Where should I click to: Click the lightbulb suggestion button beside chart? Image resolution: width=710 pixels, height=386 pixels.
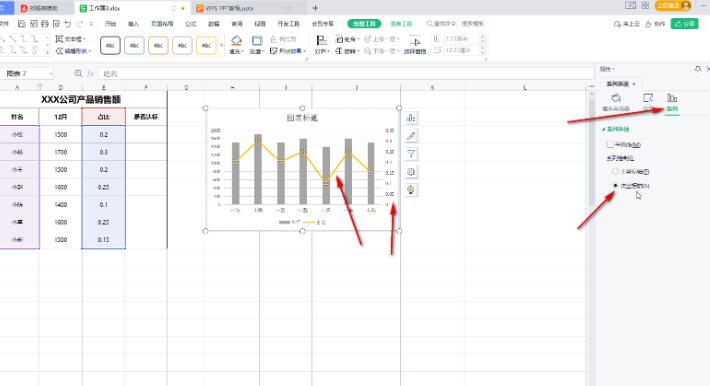[411, 190]
